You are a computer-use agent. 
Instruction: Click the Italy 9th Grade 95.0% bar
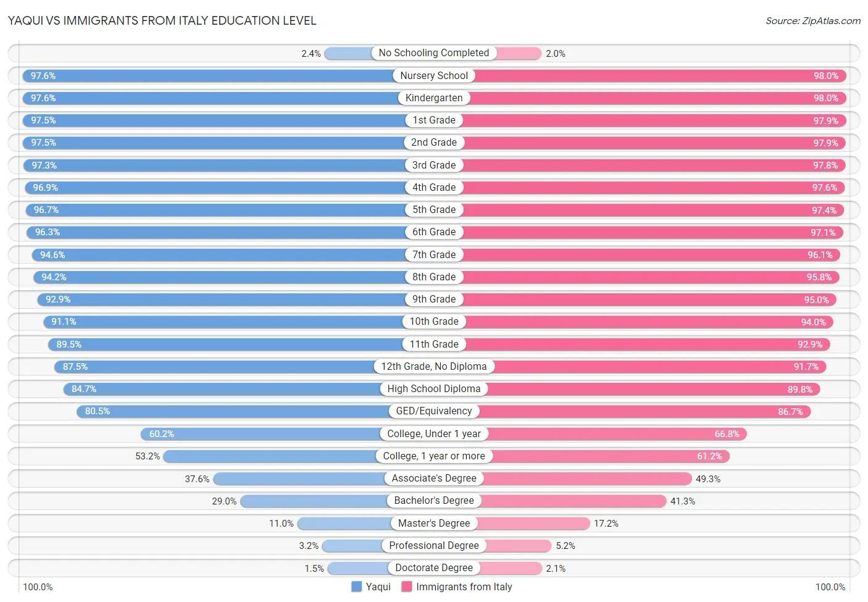click(x=648, y=299)
